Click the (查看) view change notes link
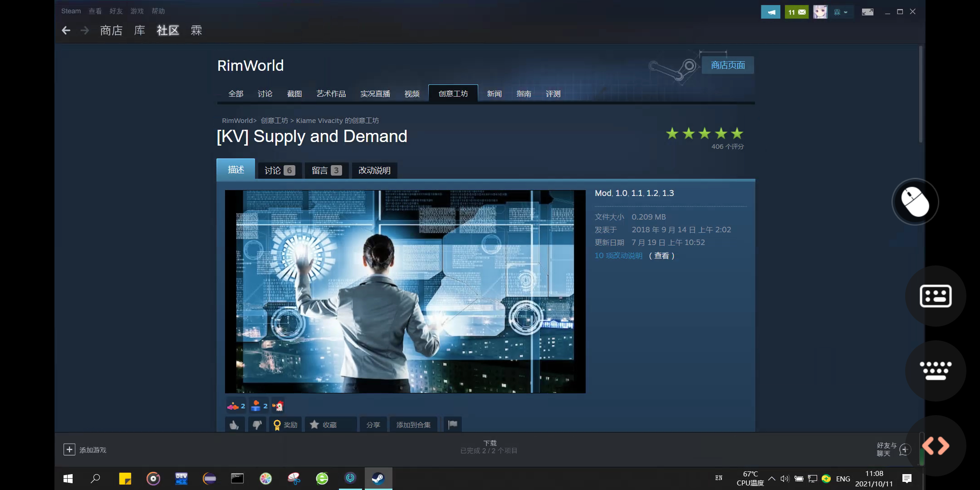This screenshot has height=490, width=980. (662, 255)
